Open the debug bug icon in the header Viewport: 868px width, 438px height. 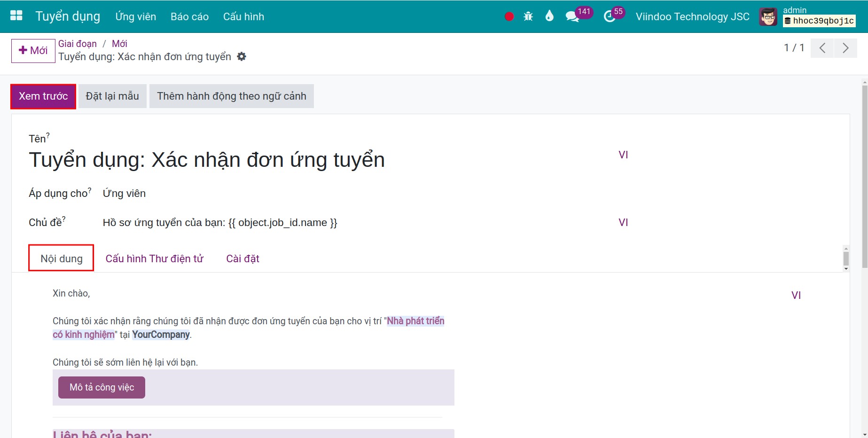528,16
